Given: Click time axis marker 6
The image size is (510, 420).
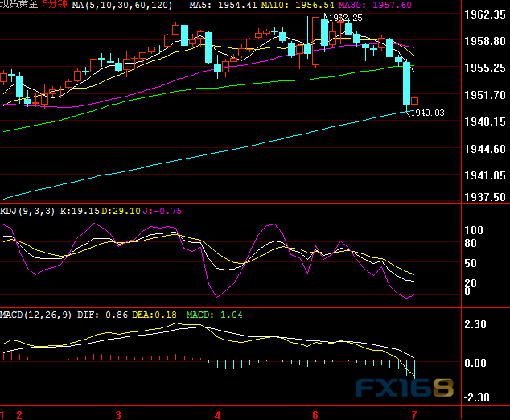Looking at the screenshot, I should [x=315, y=415].
